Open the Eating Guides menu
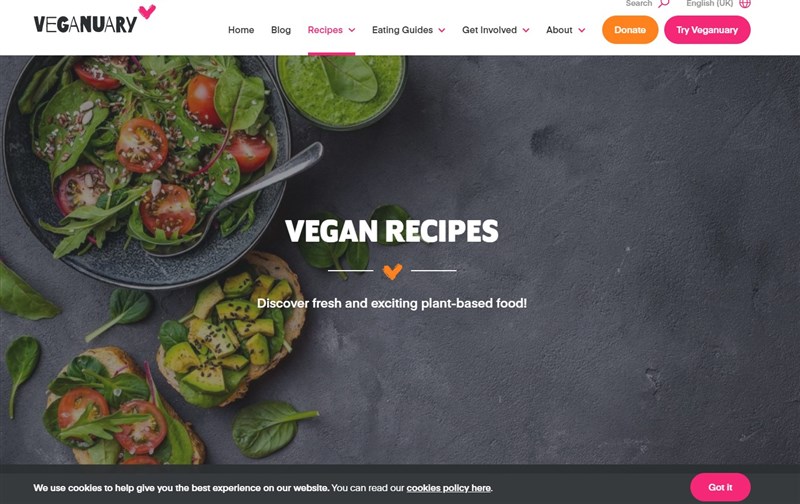 click(402, 30)
